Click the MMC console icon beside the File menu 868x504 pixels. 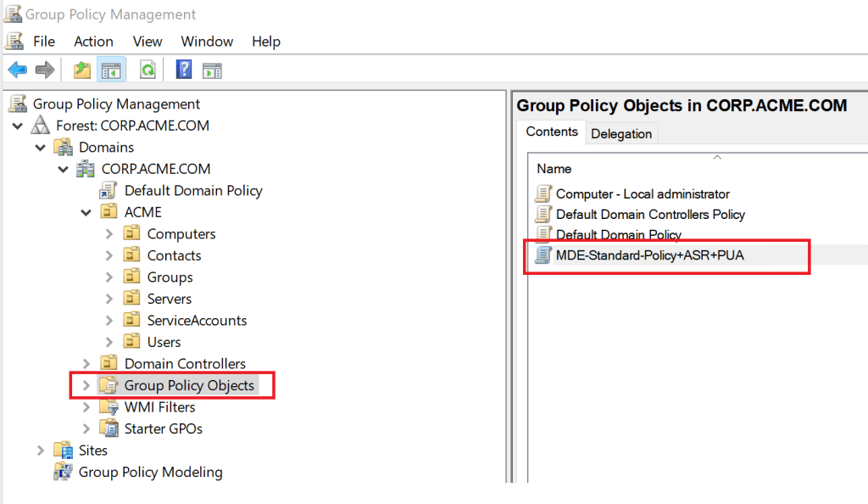point(13,40)
